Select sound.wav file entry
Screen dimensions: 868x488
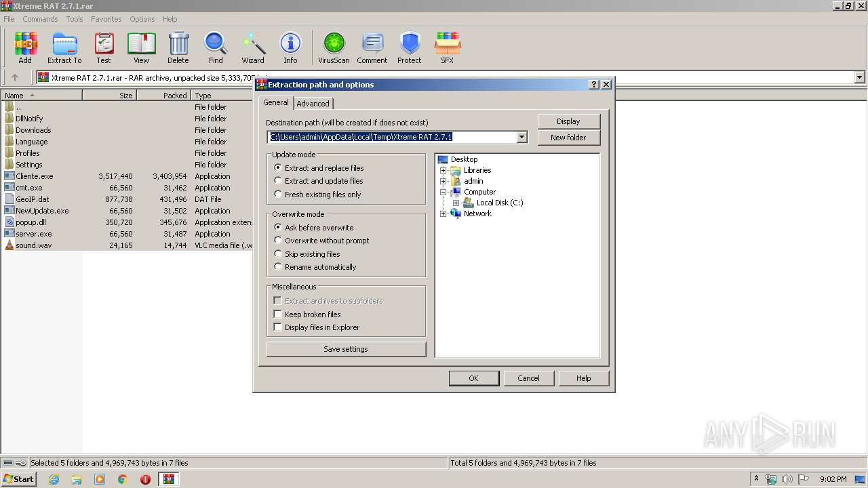pos(127,245)
